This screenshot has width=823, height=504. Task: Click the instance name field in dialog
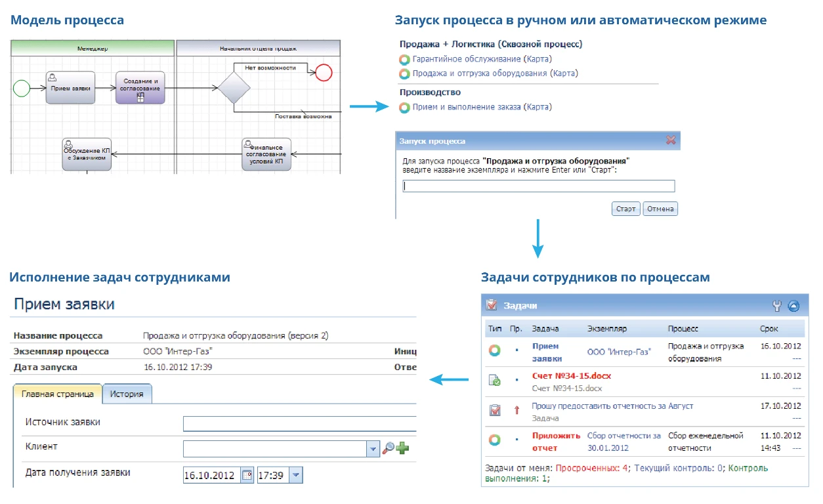(x=539, y=186)
